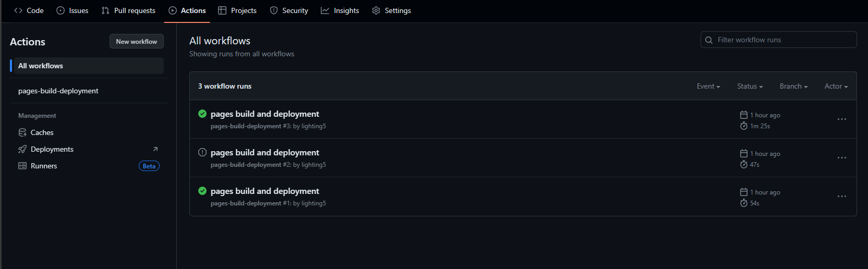Image resolution: width=868 pixels, height=269 pixels.
Task: Open the kebab menu for run #1
Action: 841,197
